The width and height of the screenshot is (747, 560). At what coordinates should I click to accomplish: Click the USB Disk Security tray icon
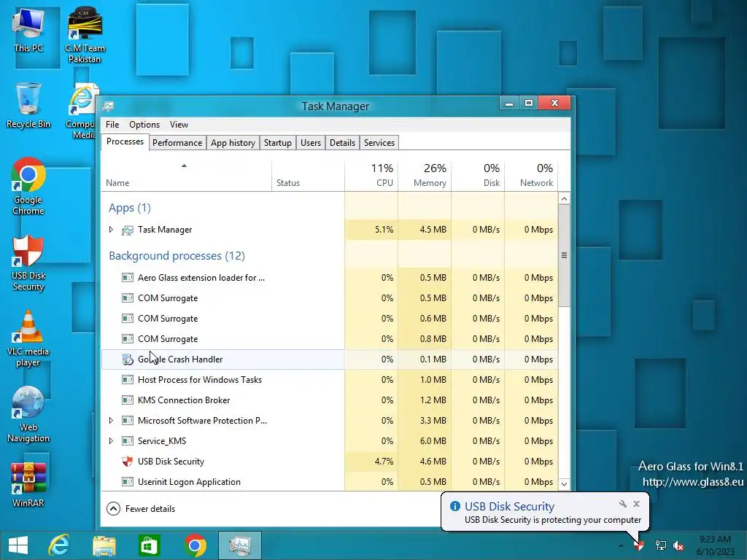click(x=638, y=545)
